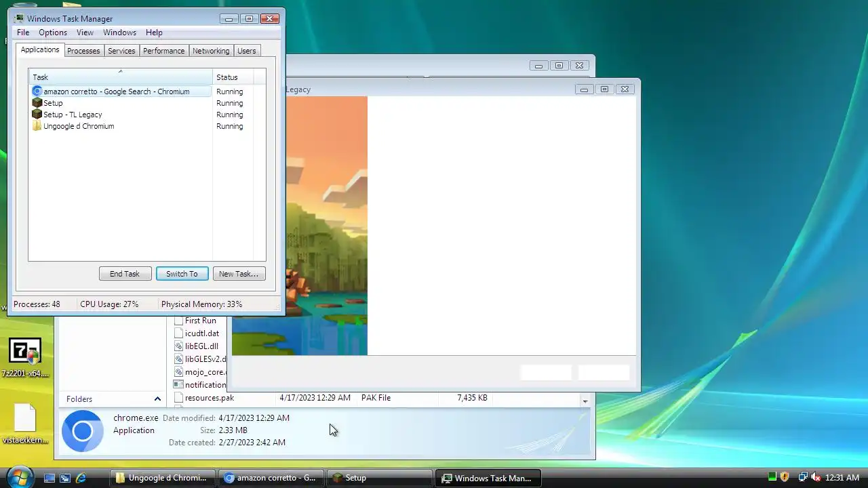Screen dimensions: 868x488
Task: Open the 7z2201-x64 desktop icon
Action: click(24, 351)
